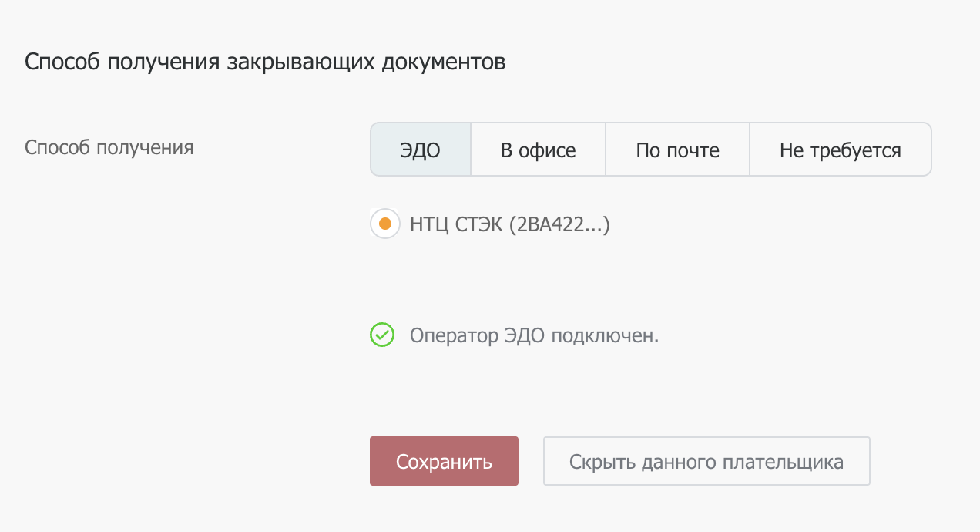This screenshot has height=532, width=980.
Task: Save changes with the Сохранить button
Action: [x=444, y=461]
